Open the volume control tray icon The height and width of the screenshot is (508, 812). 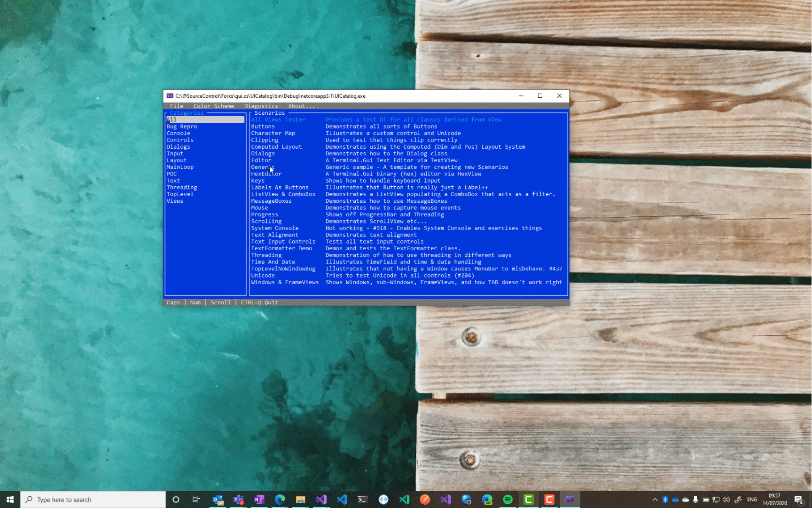click(x=726, y=500)
